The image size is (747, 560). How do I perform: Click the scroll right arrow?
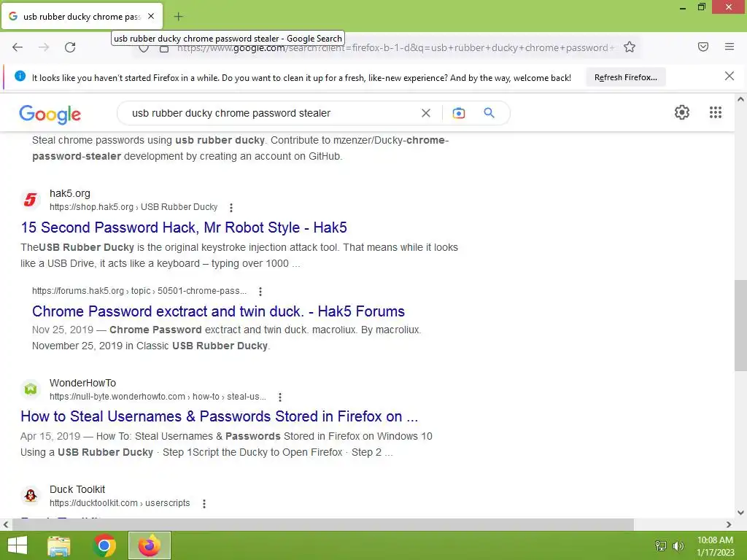[729, 524]
